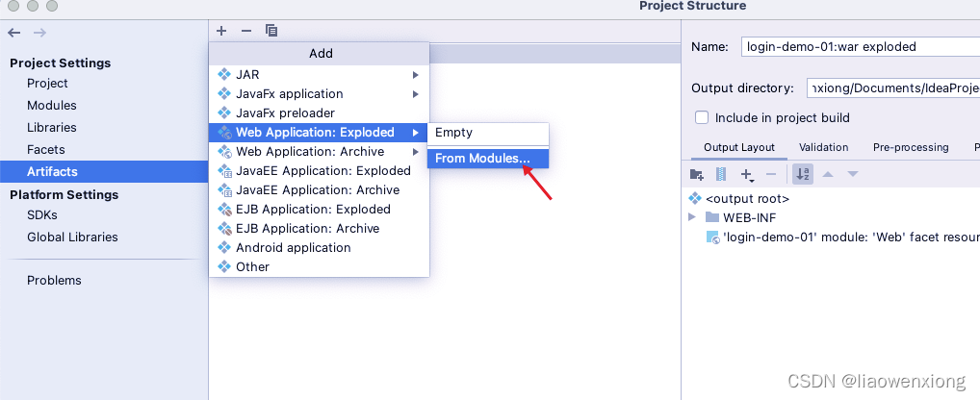Viewport: 980px width, 400px height.
Task: Click the Android application entry icon
Action: [223, 248]
